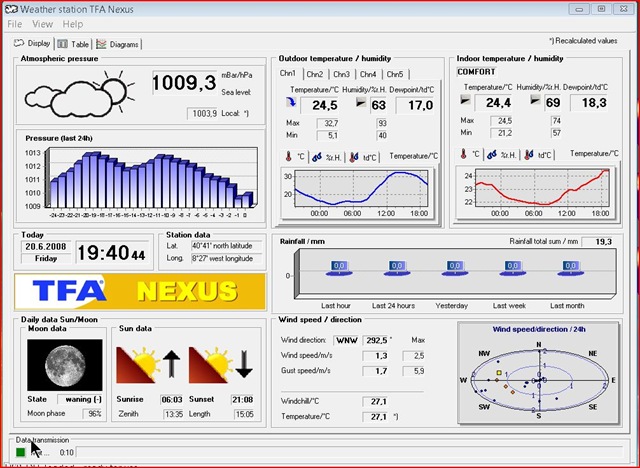Open the Help menu
This screenshot has height=468, width=640.
[x=73, y=24]
